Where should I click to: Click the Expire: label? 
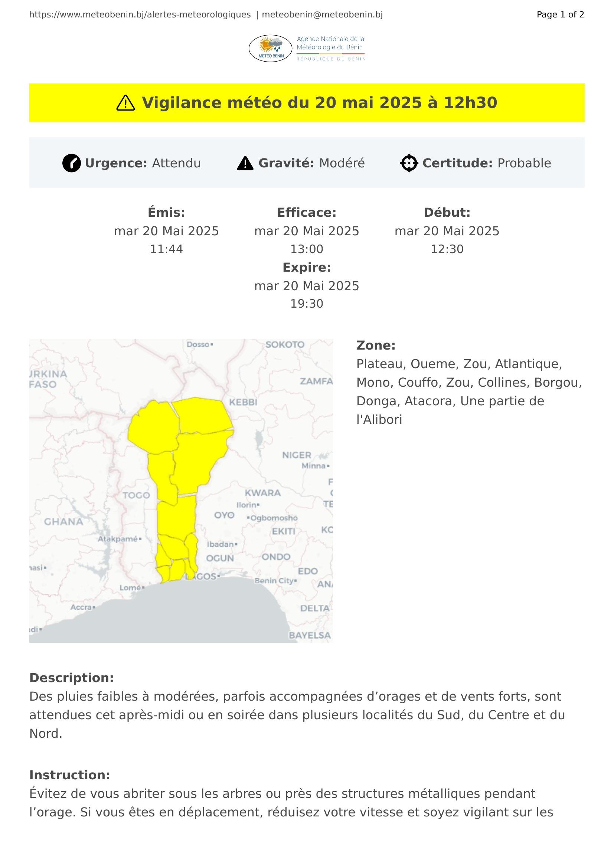click(x=307, y=267)
